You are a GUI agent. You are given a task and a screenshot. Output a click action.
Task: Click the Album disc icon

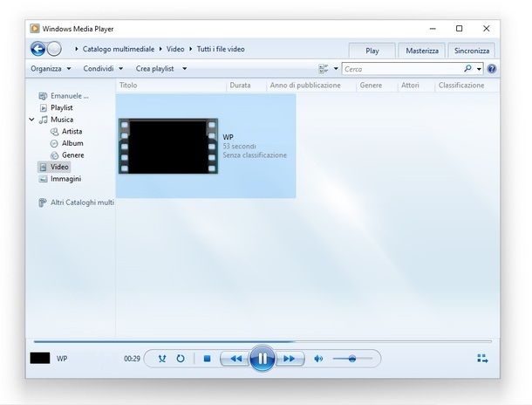pyautogui.click(x=54, y=143)
